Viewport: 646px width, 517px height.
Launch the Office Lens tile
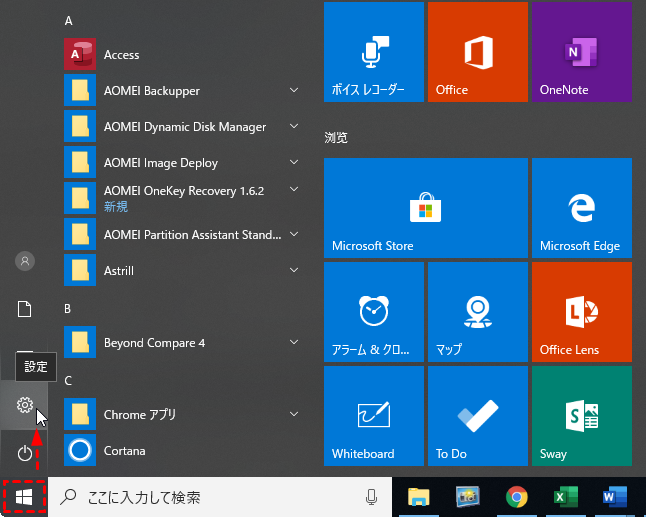pos(581,311)
